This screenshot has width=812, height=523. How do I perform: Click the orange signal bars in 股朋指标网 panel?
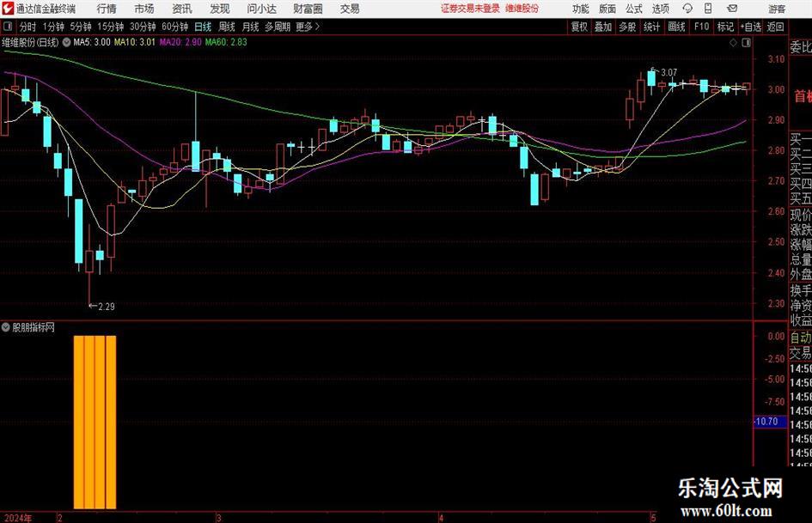95,423
